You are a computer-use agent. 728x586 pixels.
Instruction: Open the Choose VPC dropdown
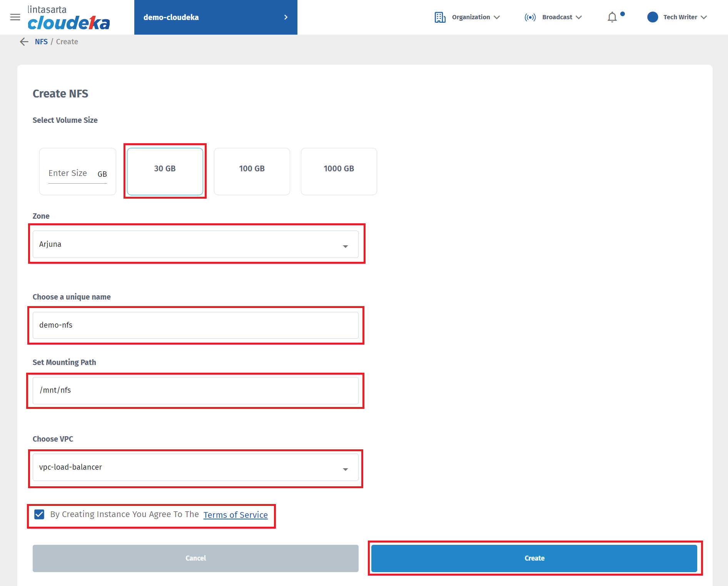[195, 467]
